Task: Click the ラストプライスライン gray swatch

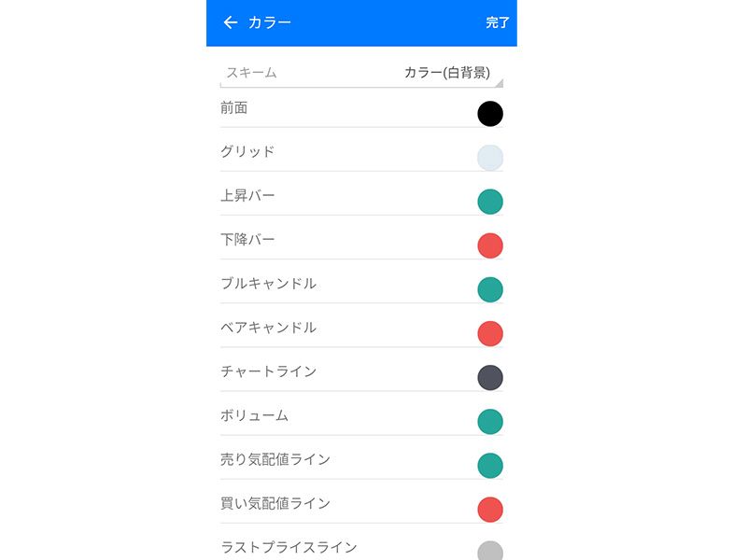Action: click(490, 551)
